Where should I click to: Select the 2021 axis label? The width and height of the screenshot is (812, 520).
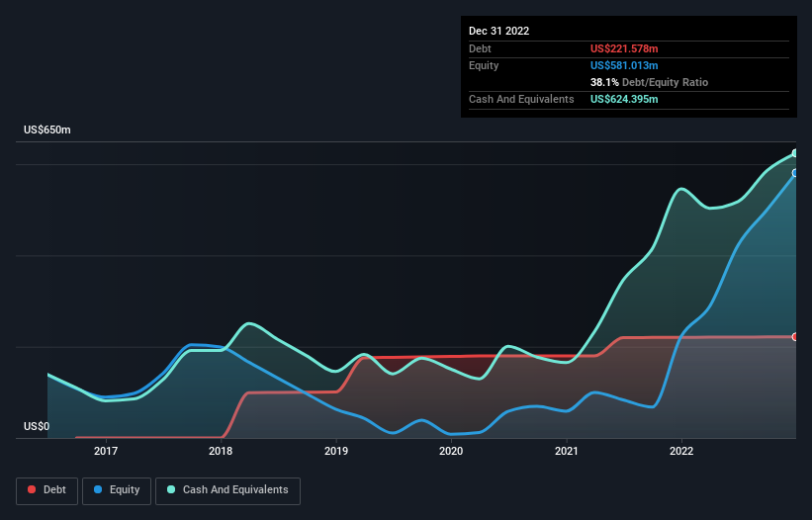click(x=567, y=451)
